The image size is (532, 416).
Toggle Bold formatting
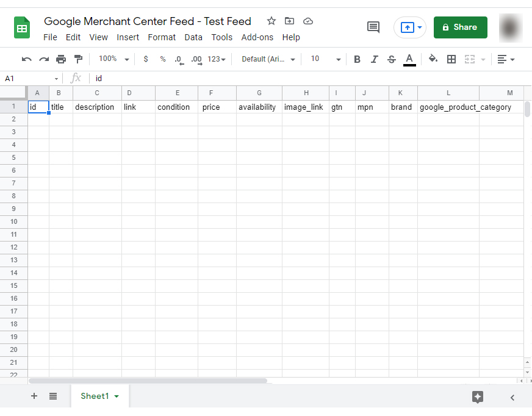357,59
